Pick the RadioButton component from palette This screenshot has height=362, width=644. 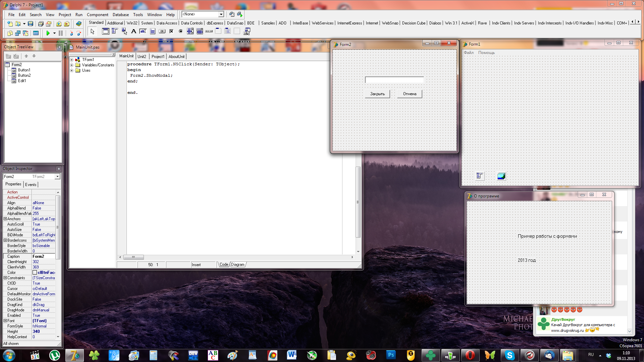coord(181,32)
